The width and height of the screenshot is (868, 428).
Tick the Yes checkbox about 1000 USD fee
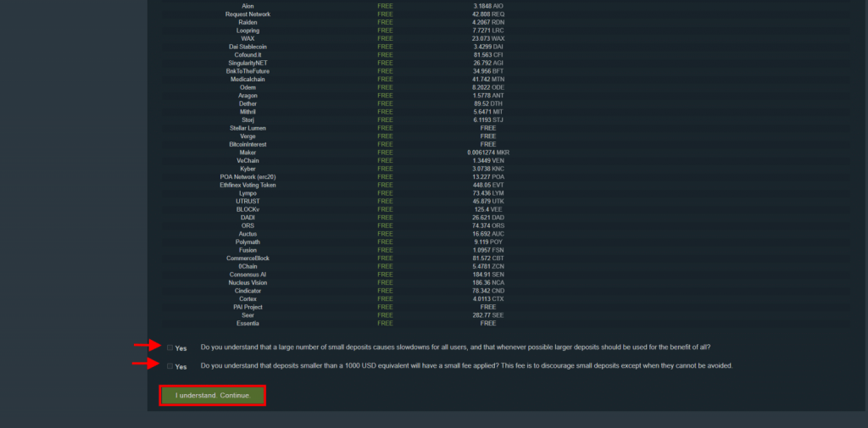coord(170,366)
